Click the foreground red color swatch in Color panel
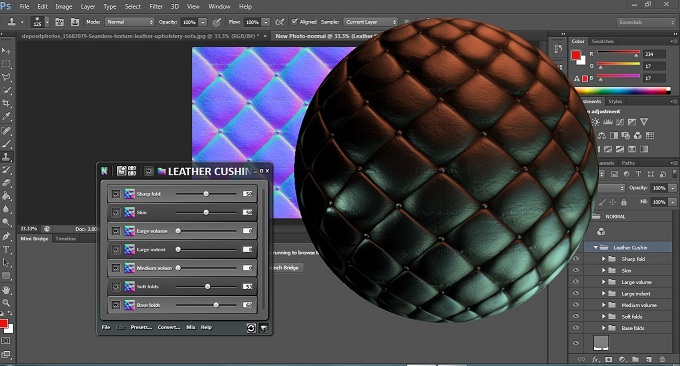This screenshot has height=366, width=680. [576, 55]
